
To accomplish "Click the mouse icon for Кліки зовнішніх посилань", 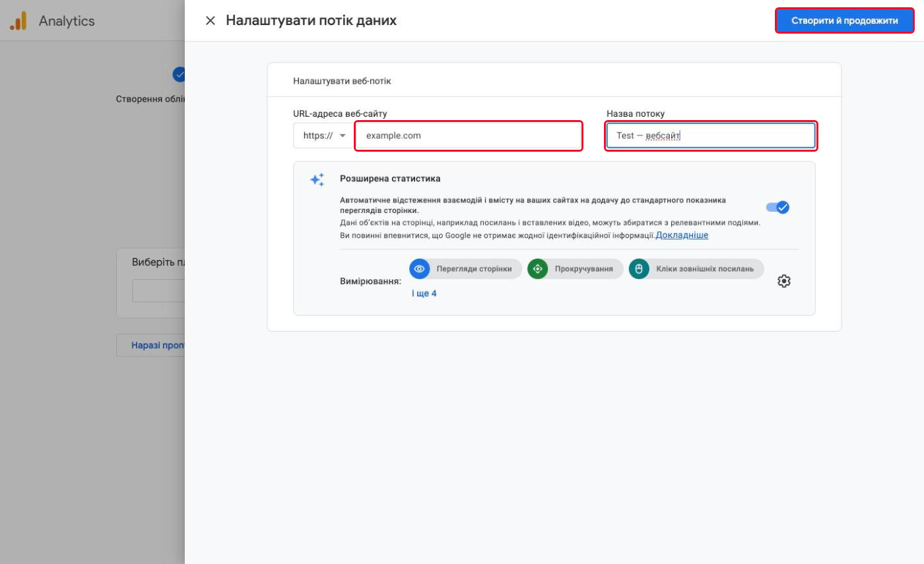I will click(x=639, y=268).
